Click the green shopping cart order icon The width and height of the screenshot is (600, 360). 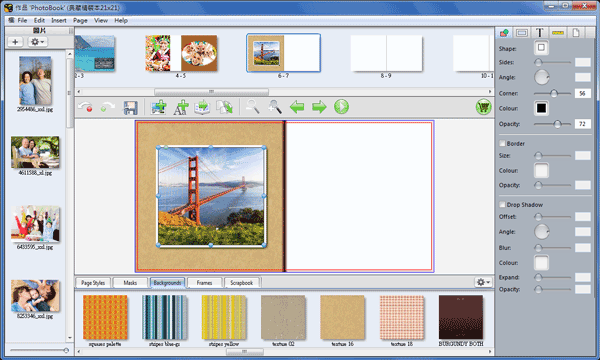point(484,107)
